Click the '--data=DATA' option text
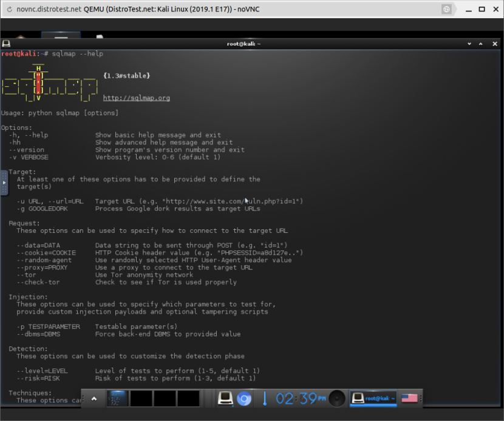 tap(39, 245)
